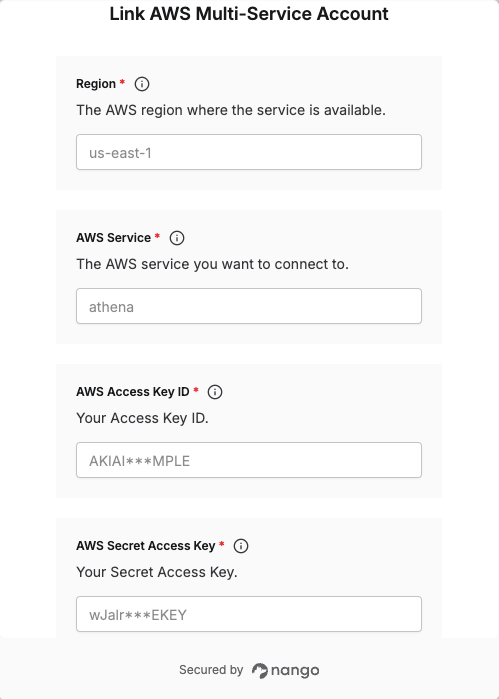Select the AWS Service field showing athena
This screenshot has height=699, width=499.
coord(249,306)
